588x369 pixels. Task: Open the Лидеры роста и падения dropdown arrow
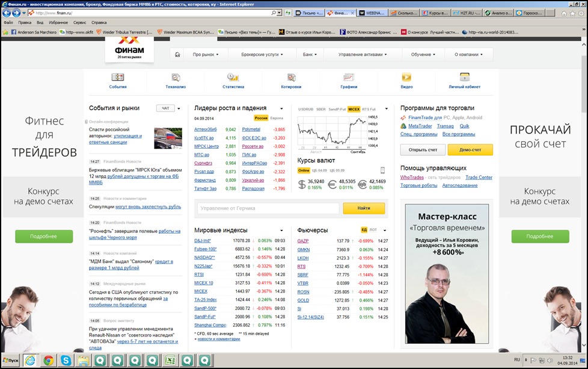(281, 109)
